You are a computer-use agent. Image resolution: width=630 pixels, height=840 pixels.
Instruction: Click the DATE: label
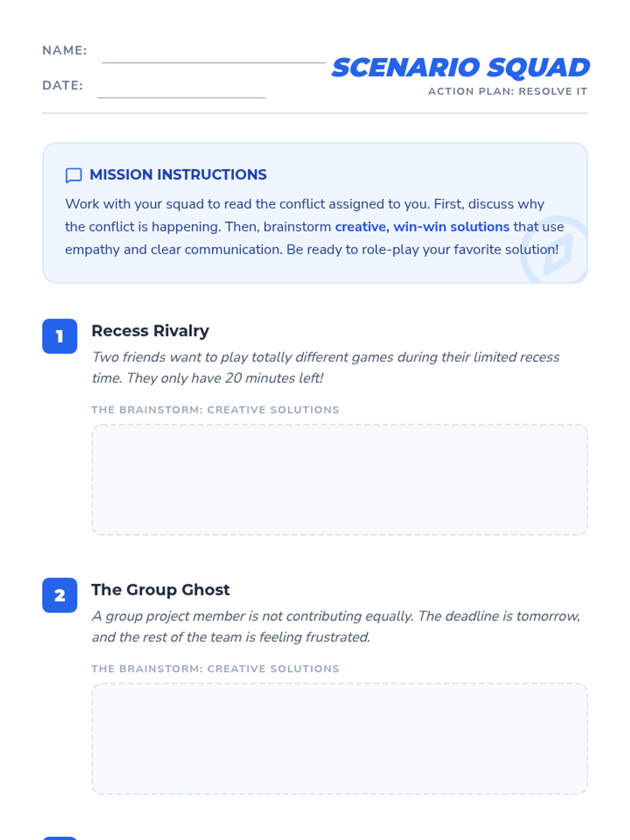[62, 86]
